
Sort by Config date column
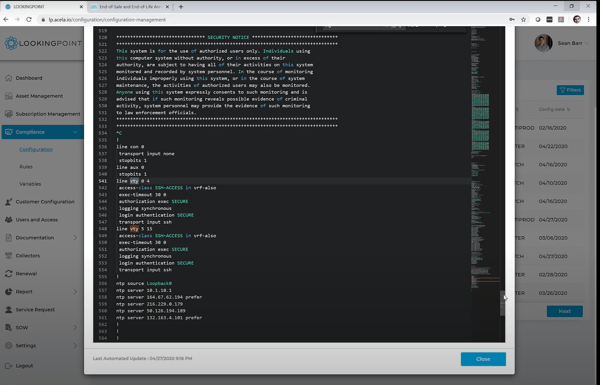click(x=554, y=109)
